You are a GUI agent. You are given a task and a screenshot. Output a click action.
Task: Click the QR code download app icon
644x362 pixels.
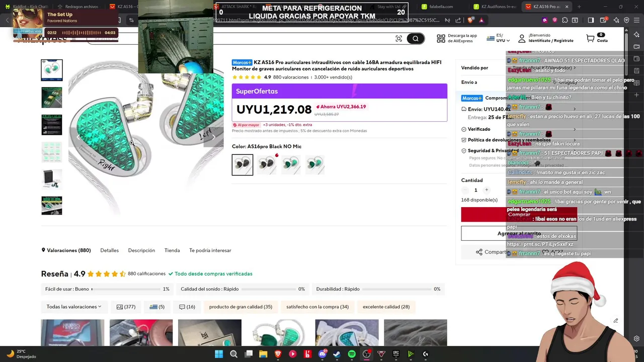441,38
